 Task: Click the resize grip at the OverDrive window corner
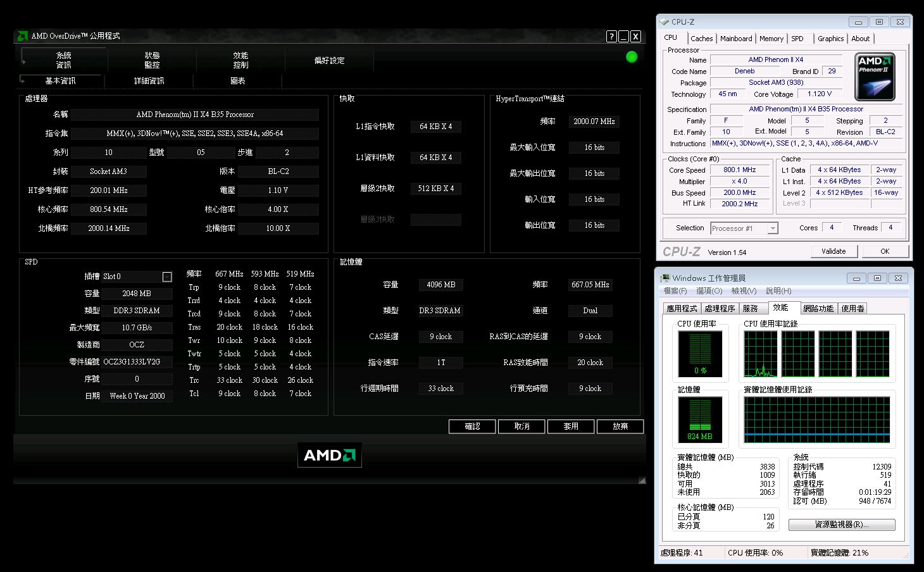(x=642, y=480)
